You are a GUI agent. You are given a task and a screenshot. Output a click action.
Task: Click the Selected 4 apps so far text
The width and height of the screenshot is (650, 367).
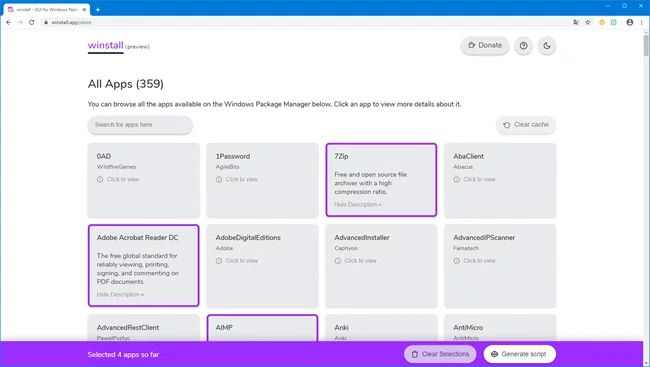(x=123, y=355)
